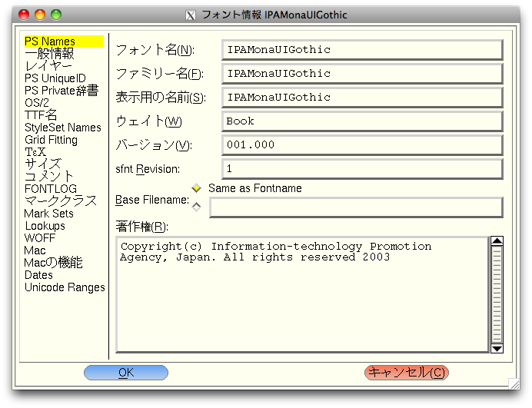532x408 pixels.
Task: Click the copyright scrollbar down arrow
Action: [x=497, y=349]
